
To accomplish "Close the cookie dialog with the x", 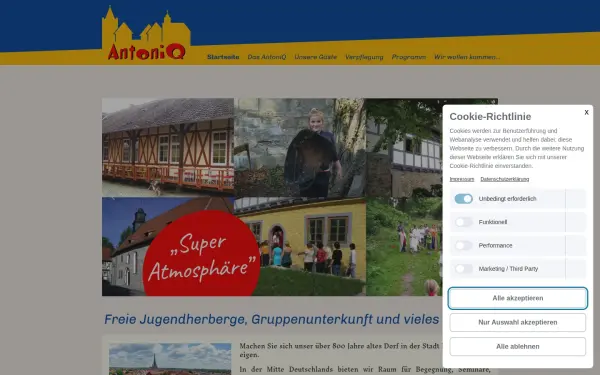I will (586, 112).
